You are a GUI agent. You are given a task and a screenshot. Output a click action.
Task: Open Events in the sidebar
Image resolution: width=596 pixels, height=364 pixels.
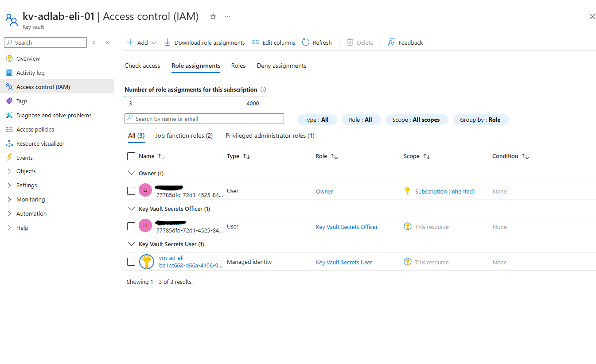pos(24,158)
